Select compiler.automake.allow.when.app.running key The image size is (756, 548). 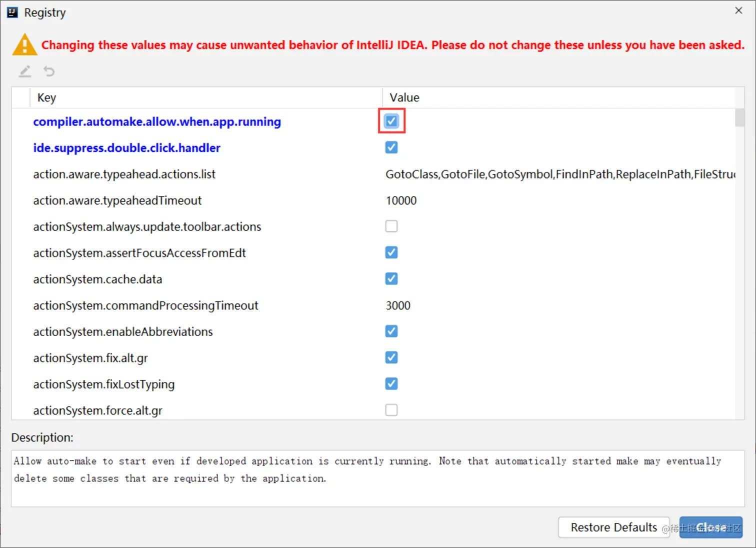pyautogui.click(x=157, y=121)
